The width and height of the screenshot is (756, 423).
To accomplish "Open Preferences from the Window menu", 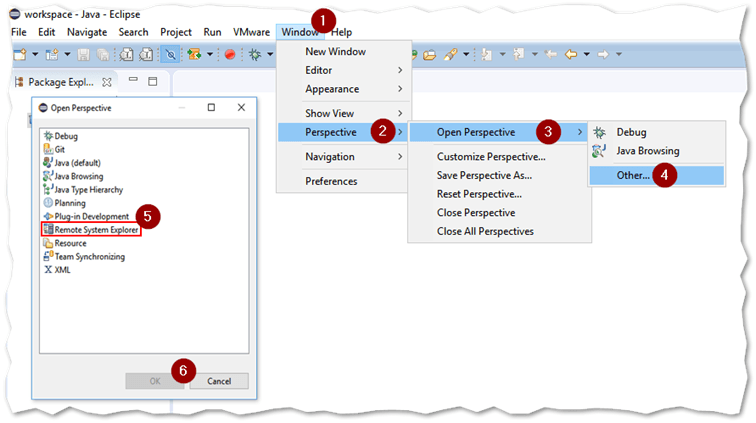I will (344, 181).
